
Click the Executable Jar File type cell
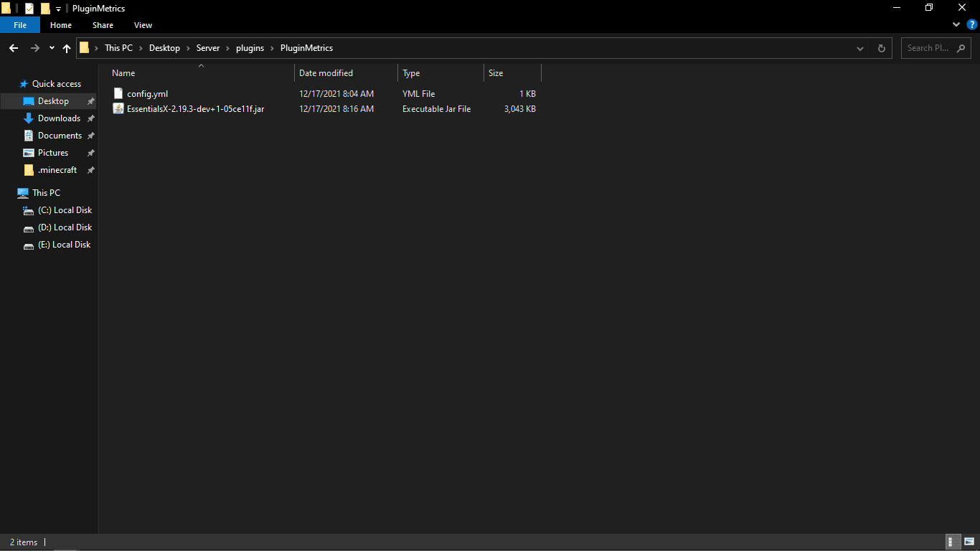[436, 109]
